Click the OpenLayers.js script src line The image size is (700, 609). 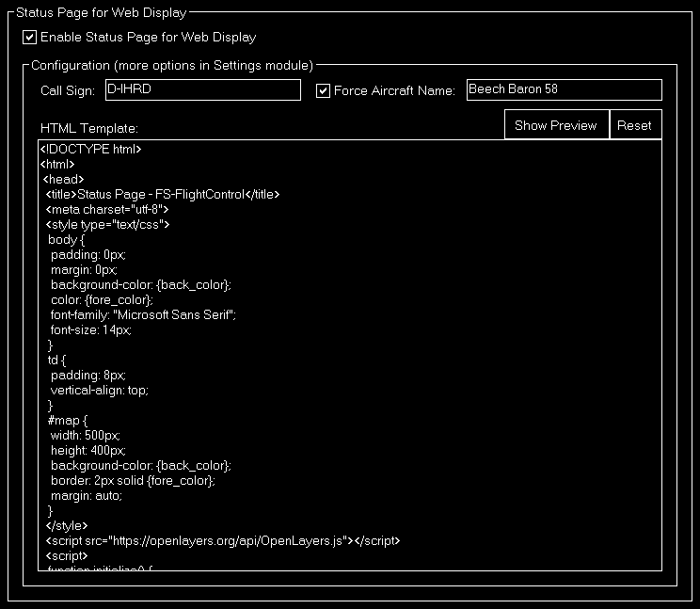[x=223, y=541]
